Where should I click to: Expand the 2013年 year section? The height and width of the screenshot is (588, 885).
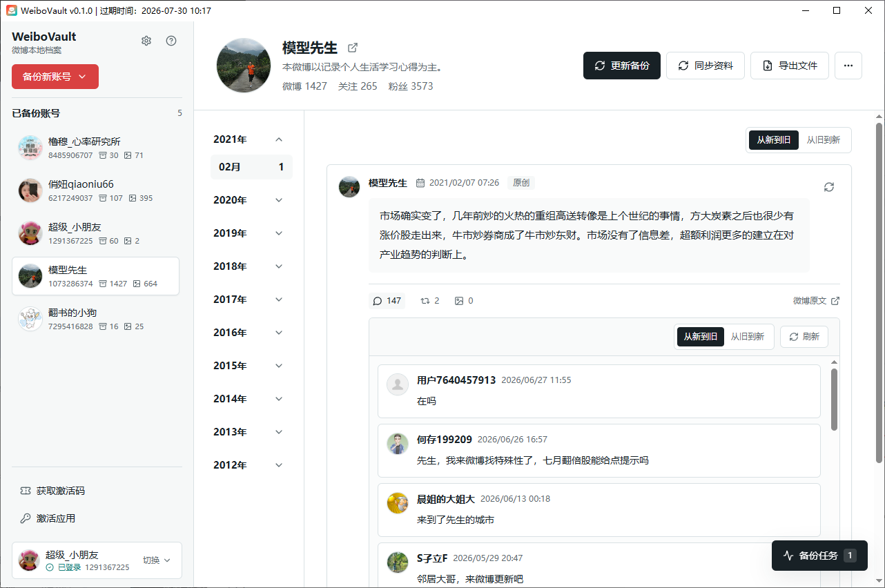(251, 432)
